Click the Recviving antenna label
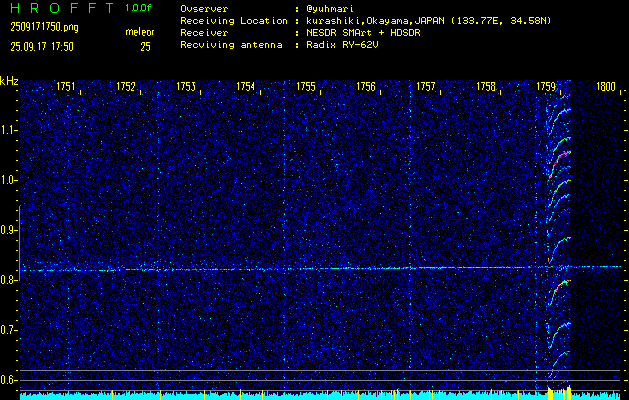The height and width of the screenshot is (400, 629). click(231, 45)
